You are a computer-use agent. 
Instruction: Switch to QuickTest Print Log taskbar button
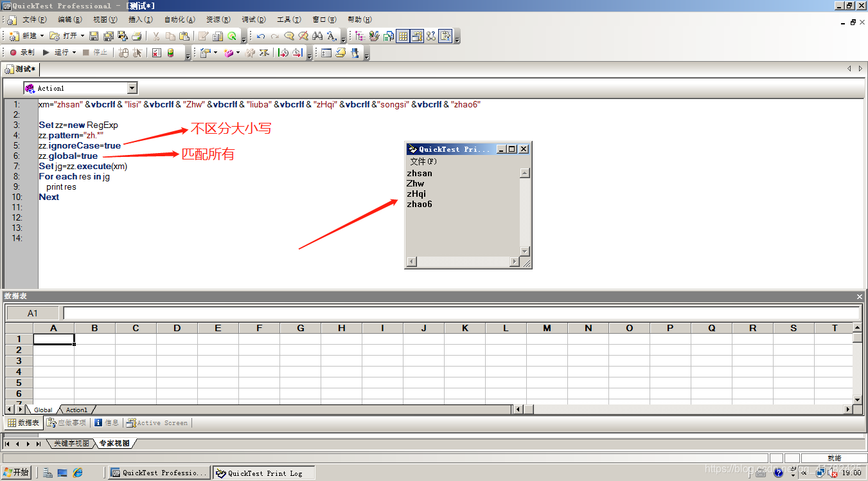(264, 473)
